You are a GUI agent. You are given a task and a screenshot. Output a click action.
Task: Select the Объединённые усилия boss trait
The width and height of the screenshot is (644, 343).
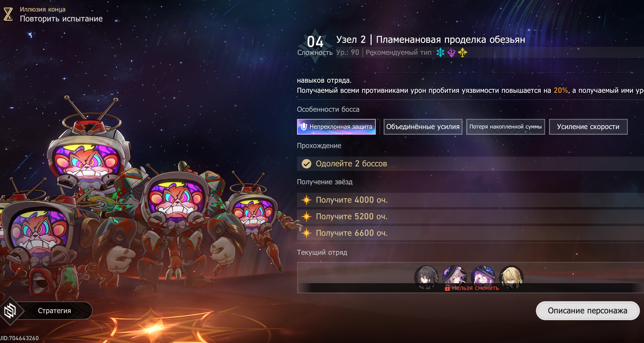click(423, 127)
